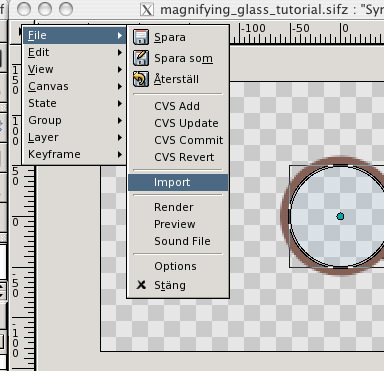Click the teal center handle of circle
Image resolution: width=384 pixels, height=371 pixels.
[x=340, y=216]
